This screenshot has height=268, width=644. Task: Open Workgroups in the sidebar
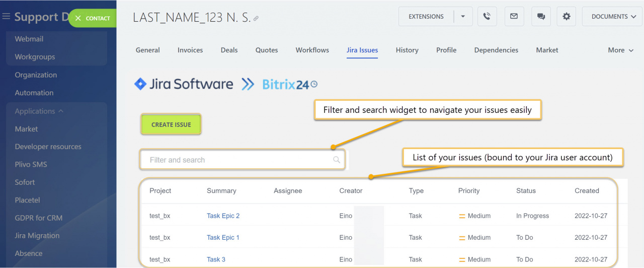[35, 57]
